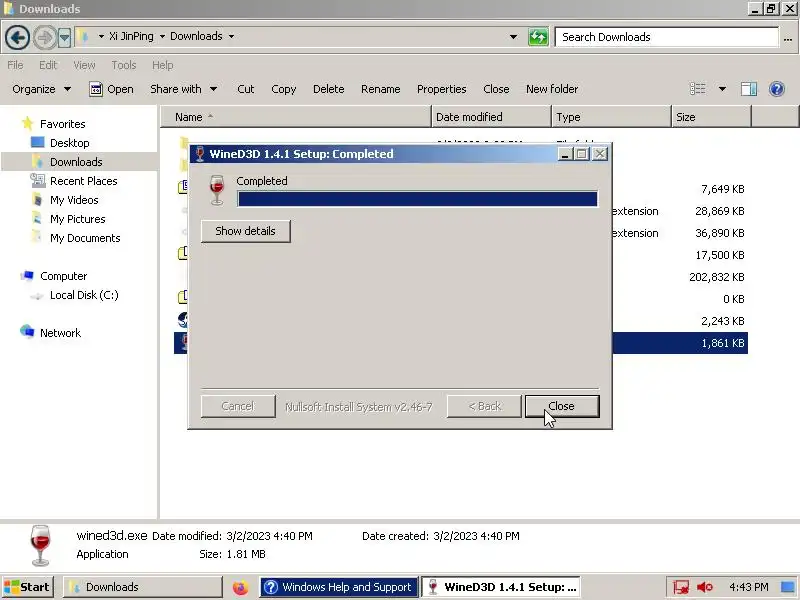Click the wined3d.exe icon in details pane
The width and height of the screenshot is (800, 600).
[40, 545]
